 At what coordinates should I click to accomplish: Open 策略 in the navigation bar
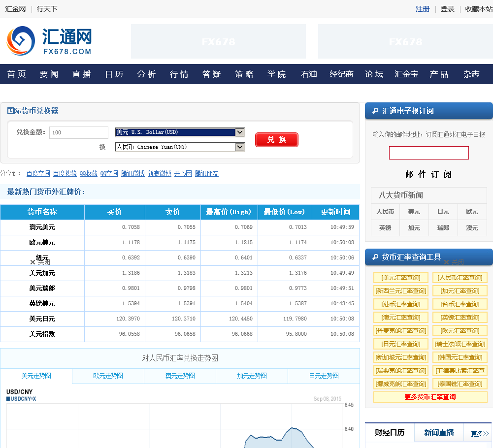(x=244, y=74)
